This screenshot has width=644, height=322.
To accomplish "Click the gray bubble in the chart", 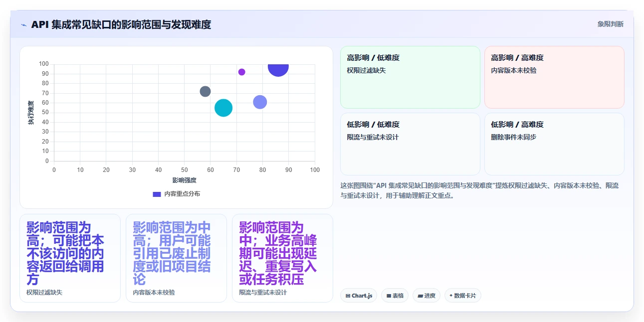I will click(205, 91).
